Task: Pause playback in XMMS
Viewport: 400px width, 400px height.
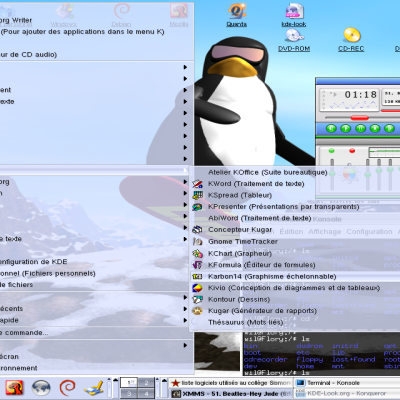Action: tap(360, 128)
